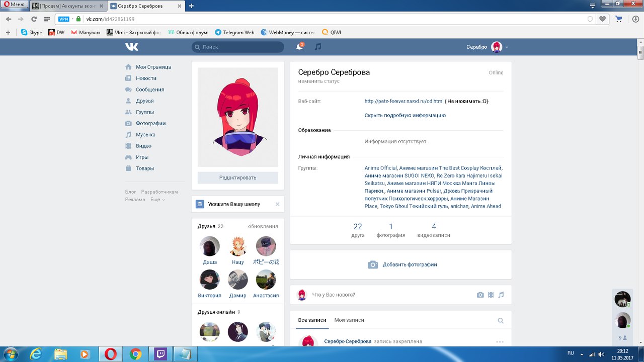Hide detailed info via Скрыть подробную информацию
Screen dimensions: 644x362
click(x=405, y=115)
